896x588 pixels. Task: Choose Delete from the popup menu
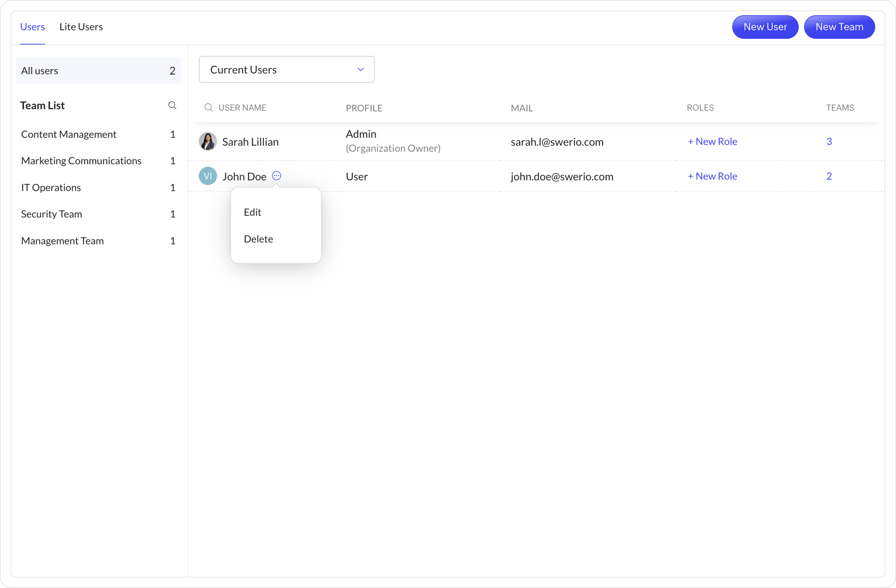tap(258, 239)
